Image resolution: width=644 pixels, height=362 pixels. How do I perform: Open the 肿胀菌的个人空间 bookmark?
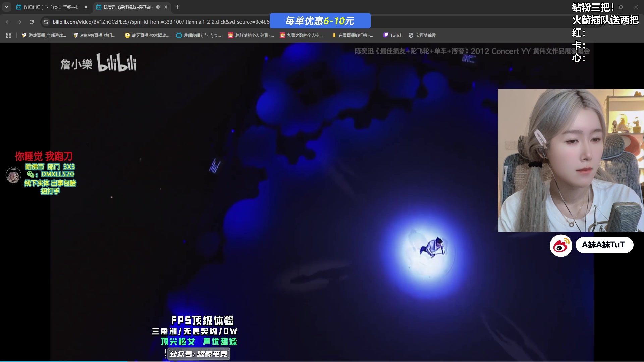coord(251,35)
